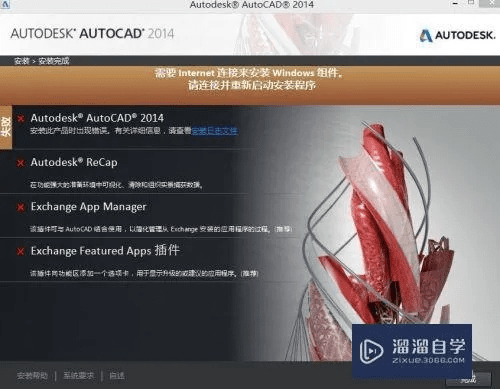Click the AutoCAD icon in the title bar
Image resolution: width=500 pixels, height=389 pixels.
point(5,4)
